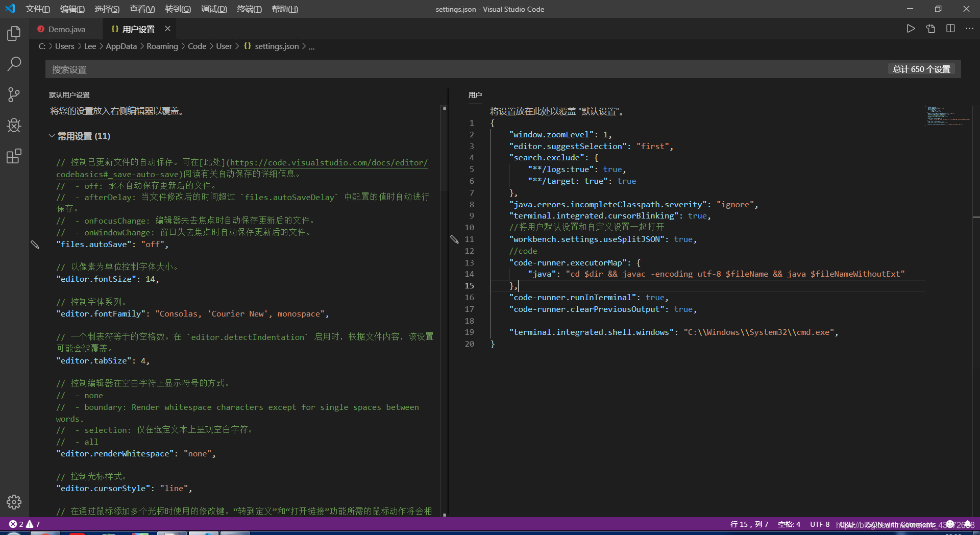Open the Extensions view
Image resolution: width=980 pixels, height=535 pixels.
click(x=14, y=156)
